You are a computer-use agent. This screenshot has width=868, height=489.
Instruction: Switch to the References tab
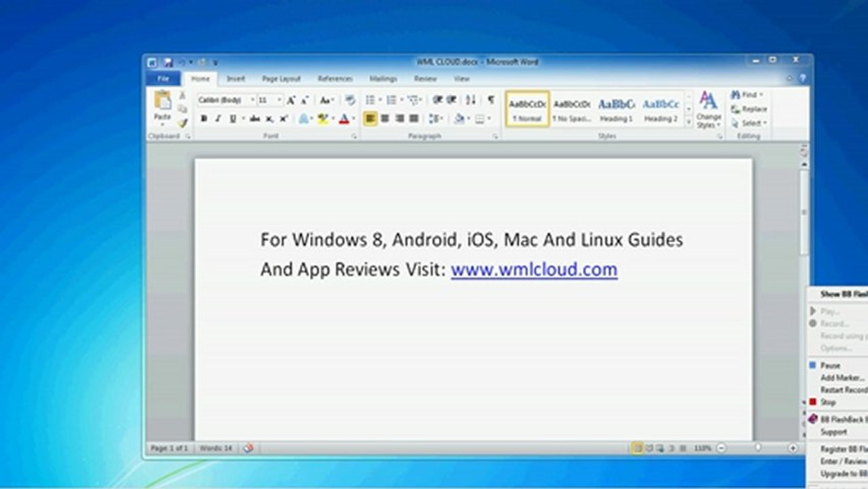tap(335, 79)
